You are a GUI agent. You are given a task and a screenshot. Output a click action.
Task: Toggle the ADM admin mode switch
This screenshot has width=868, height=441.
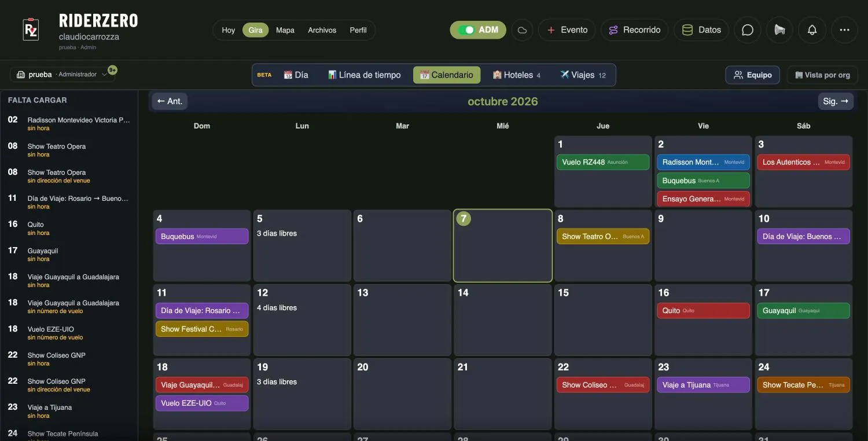(x=478, y=30)
